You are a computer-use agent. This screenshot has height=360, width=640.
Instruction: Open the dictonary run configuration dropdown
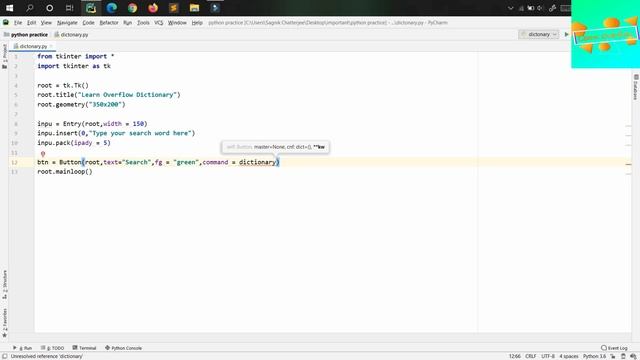click(x=539, y=34)
